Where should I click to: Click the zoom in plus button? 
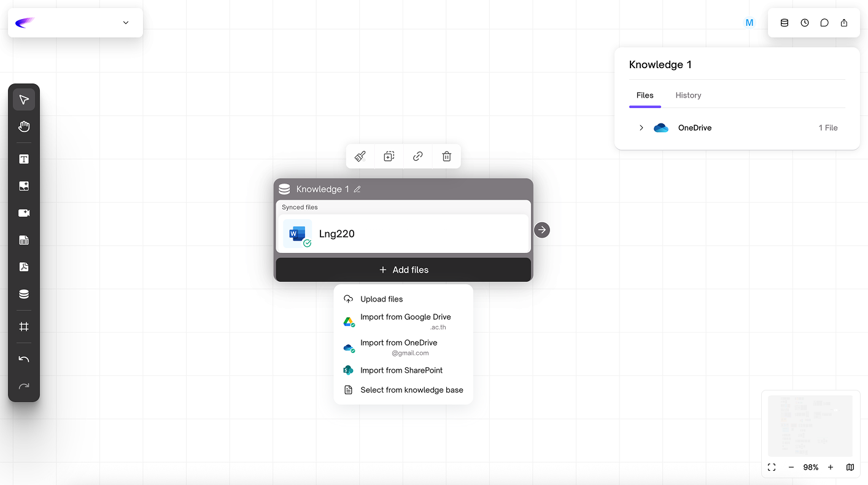point(830,467)
